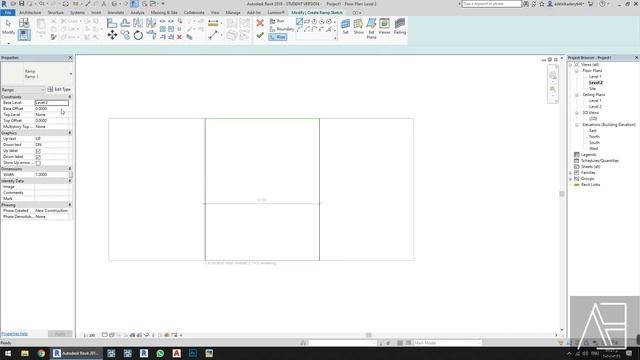Open Level 1 floor plan in browser

click(x=595, y=77)
